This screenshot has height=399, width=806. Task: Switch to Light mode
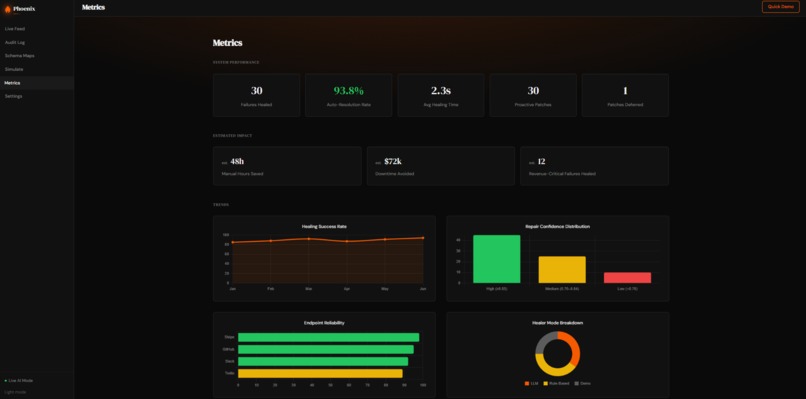coord(15,392)
